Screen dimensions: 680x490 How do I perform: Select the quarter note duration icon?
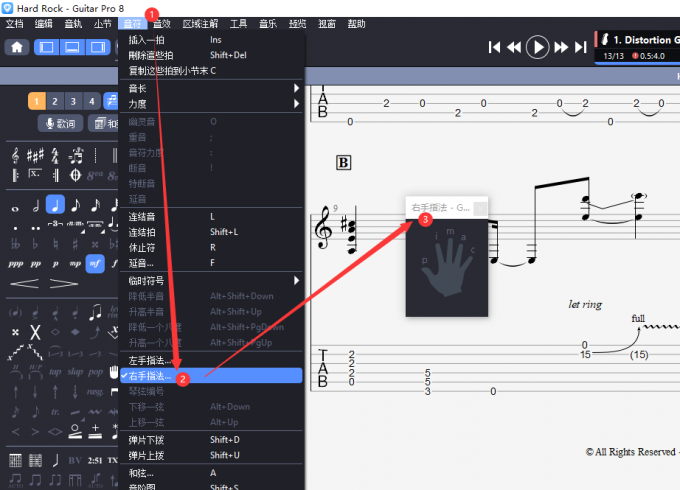point(55,204)
